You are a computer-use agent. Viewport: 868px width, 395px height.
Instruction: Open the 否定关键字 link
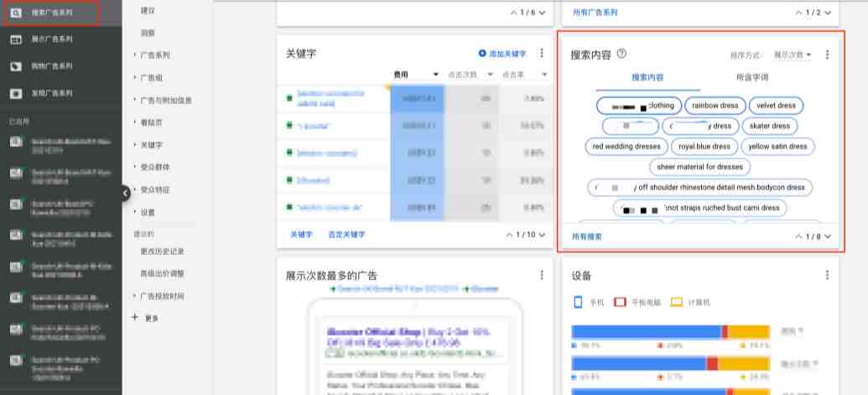(347, 235)
